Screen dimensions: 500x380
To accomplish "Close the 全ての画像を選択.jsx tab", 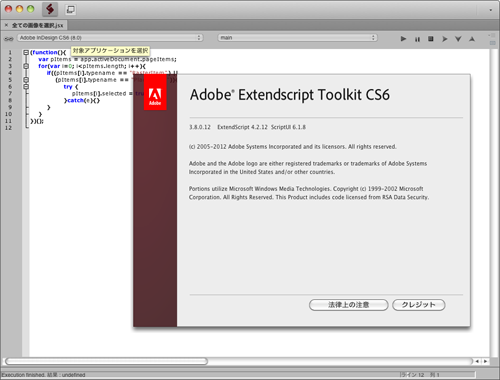I will pyautogui.click(x=6, y=25).
